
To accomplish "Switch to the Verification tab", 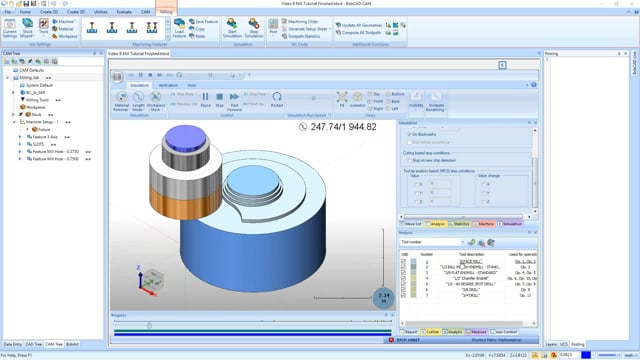I will pyautogui.click(x=168, y=85).
